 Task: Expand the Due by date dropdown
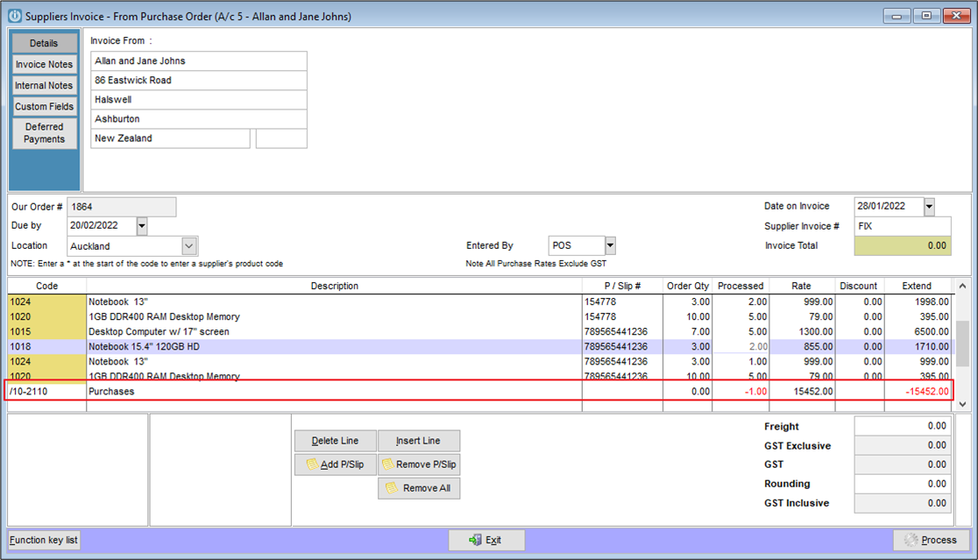(142, 226)
